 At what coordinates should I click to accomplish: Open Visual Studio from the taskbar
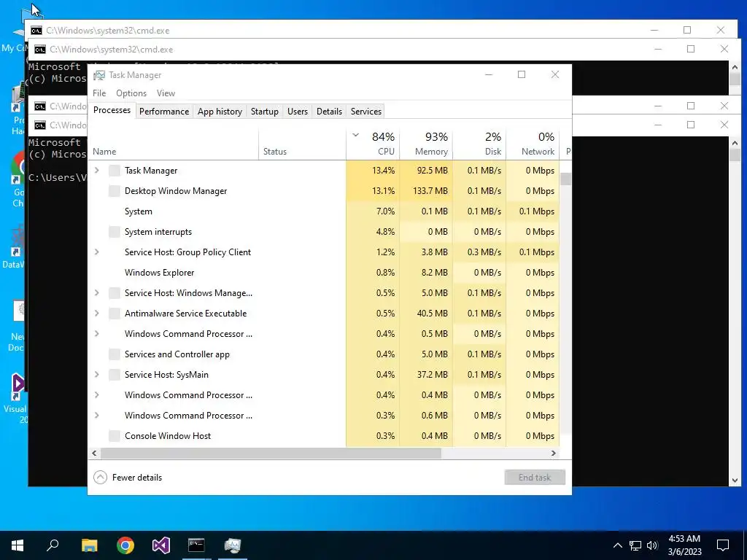click(161, 545)
